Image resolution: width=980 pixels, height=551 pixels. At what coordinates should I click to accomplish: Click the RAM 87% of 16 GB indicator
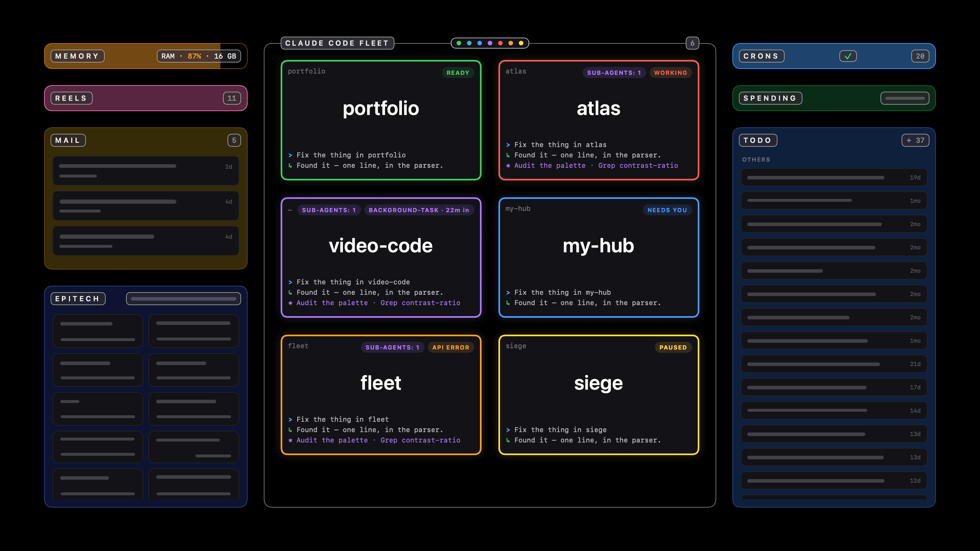[x=199, y=56]
